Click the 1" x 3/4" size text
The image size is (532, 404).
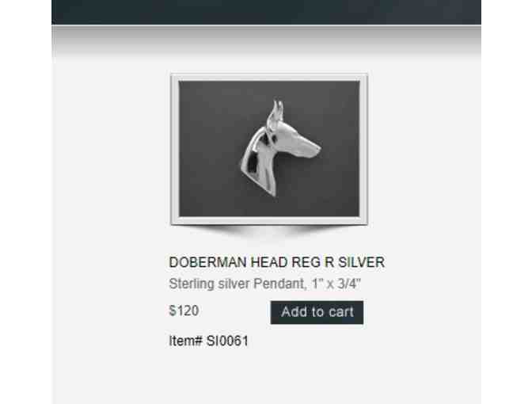click(x=336, y=284)
